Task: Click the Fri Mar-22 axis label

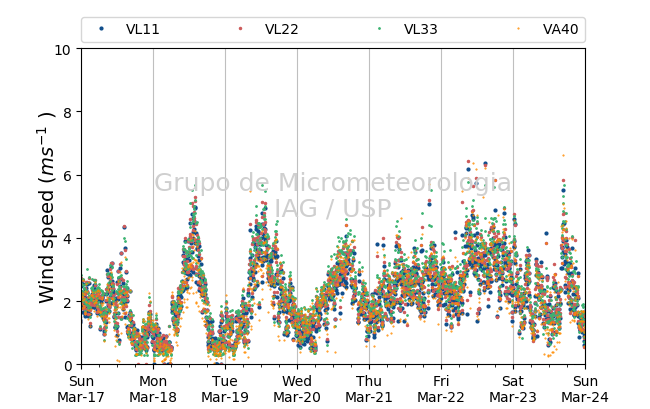Action: tap(441, 389)
